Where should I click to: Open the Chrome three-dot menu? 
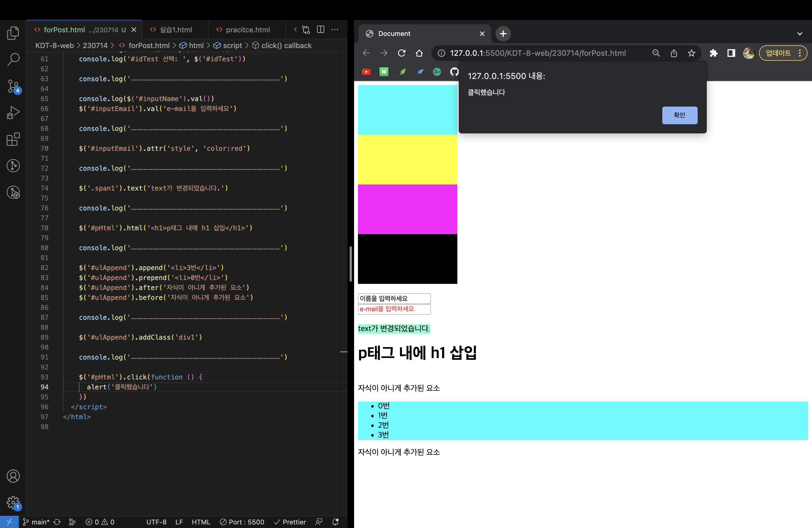[800, 53]
